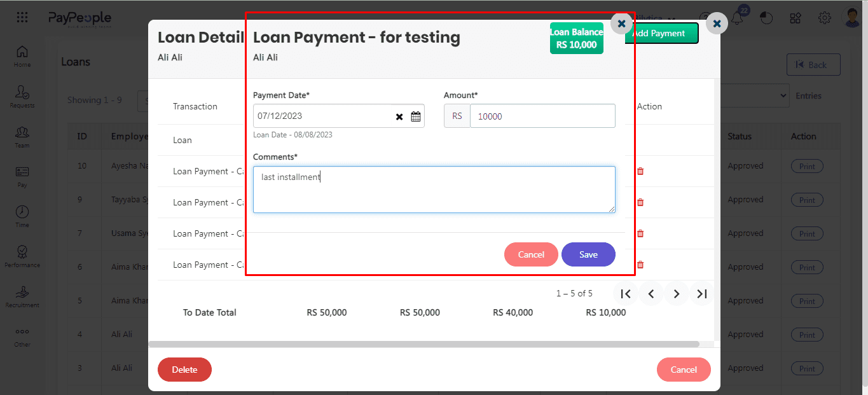Jump to the last page of transactions
868x395 pixels.
pos(701,294)
